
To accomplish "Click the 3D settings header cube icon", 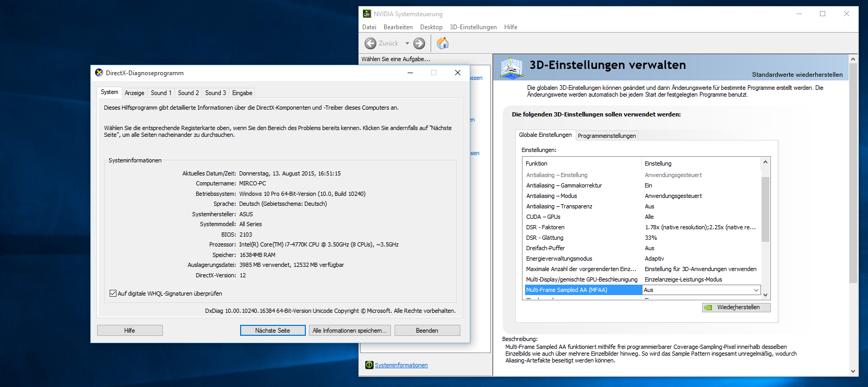I will (512, 67).
